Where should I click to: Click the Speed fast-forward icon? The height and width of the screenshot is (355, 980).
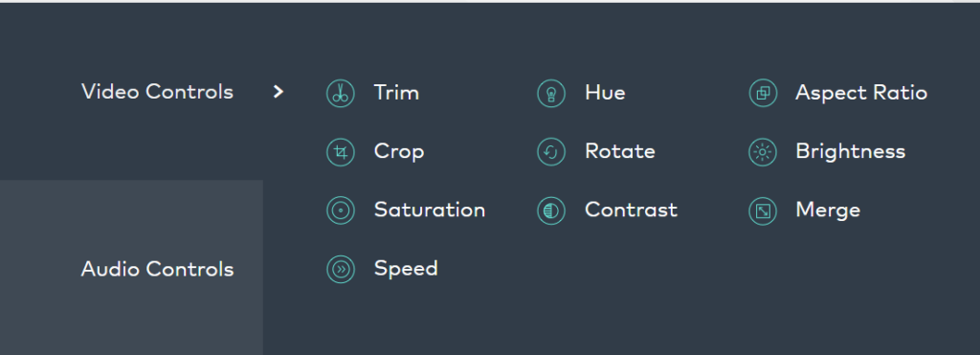(341, 270)
